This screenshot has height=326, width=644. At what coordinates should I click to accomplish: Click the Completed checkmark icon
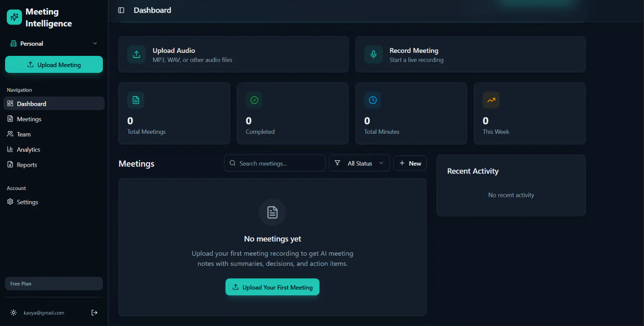(254, 100)
